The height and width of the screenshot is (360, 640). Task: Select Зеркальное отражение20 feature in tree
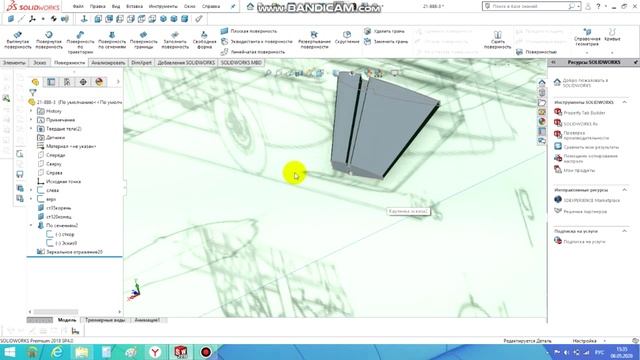70,252
